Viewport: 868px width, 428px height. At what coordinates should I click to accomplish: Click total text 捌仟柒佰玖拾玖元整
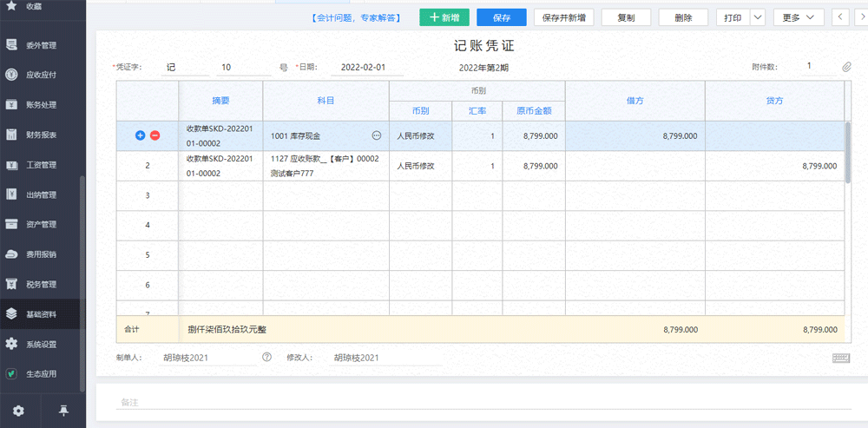[227, 329]
